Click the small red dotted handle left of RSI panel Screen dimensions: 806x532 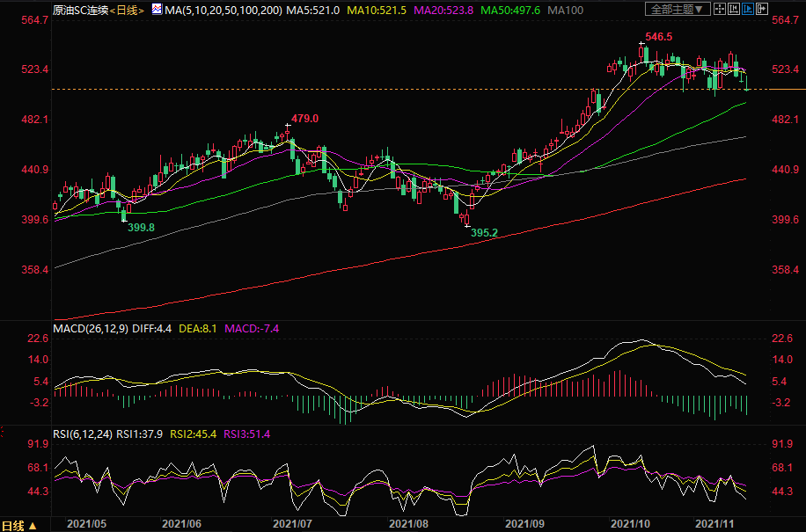[x=3, y=429]
